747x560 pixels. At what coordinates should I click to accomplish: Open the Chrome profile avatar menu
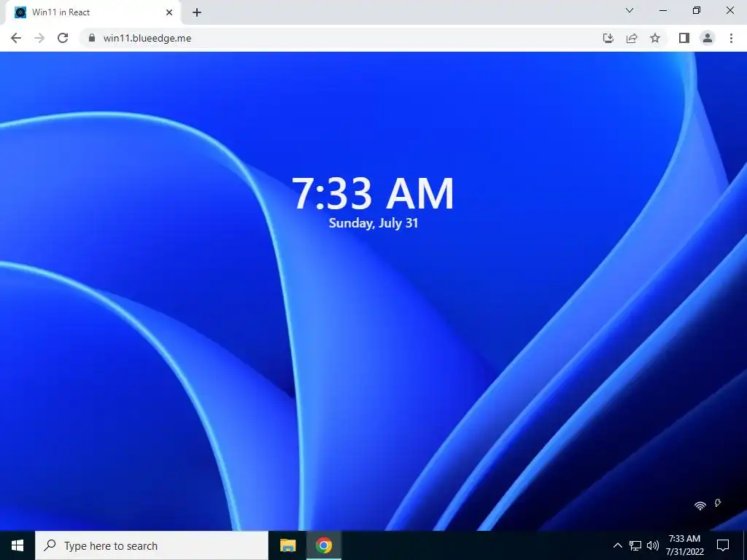(x=708, y=38)
